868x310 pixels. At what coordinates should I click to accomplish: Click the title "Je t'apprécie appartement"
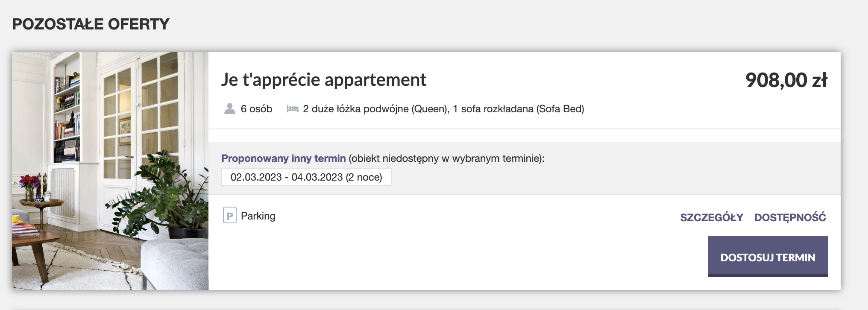(x=325, y=80)
